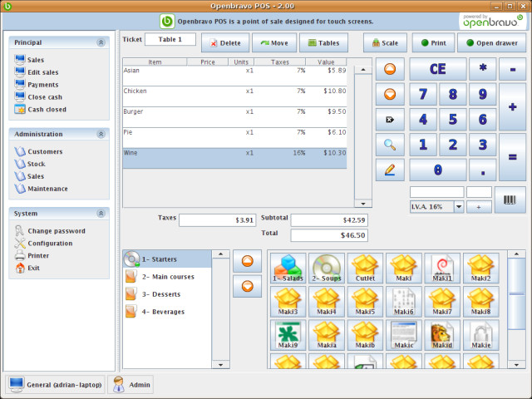Image resolution: width=532 pixels, height=399 pixels.
Task: Move up ticket line with orange up arrow
Action: coord(390,69)
